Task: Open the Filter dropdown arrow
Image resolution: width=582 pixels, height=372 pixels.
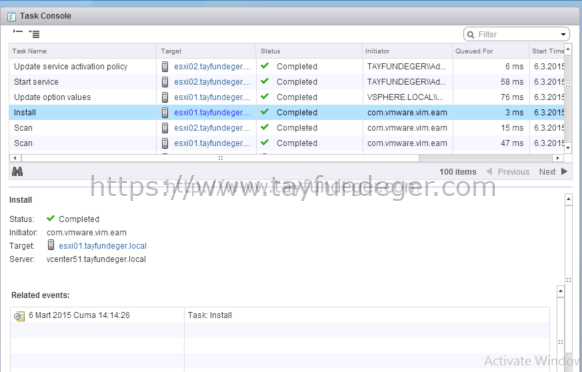Action: click(563, 35)
